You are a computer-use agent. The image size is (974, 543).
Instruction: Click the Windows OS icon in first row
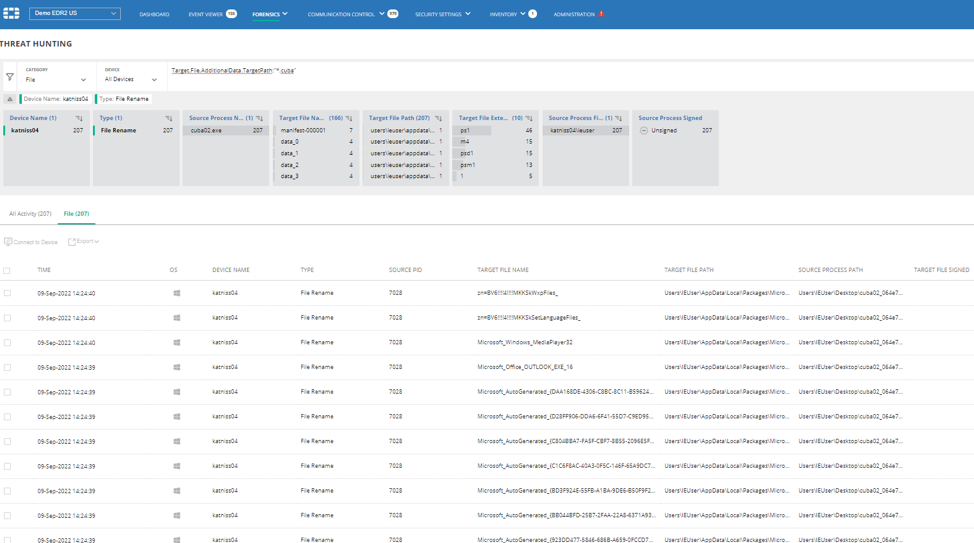click(x=177, y=293)
